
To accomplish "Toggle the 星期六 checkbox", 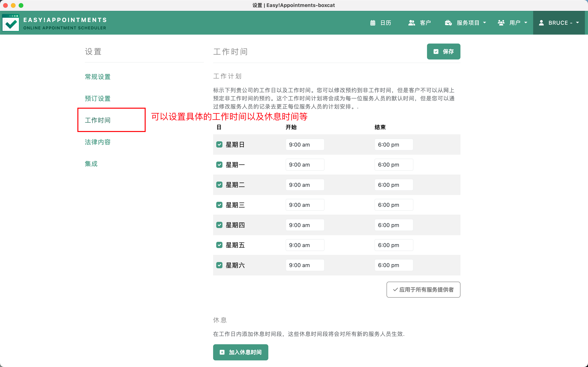I will (x=219, y=265).
